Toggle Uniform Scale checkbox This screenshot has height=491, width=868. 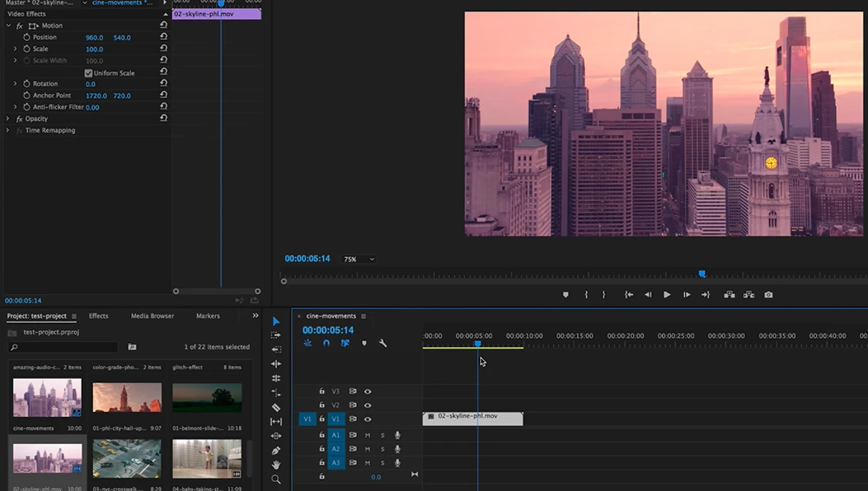point(89,73)
